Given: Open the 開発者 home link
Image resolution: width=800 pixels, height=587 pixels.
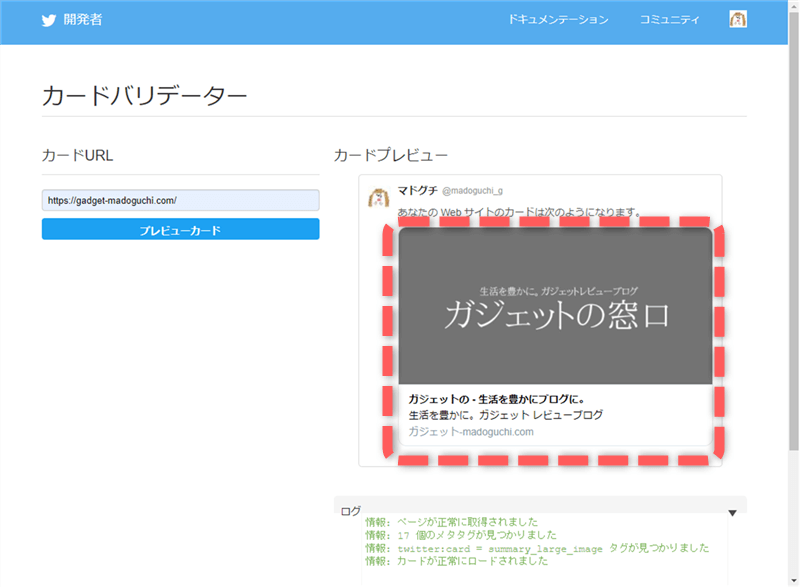Looking at the screenshot, I should (x=83, y=20).
